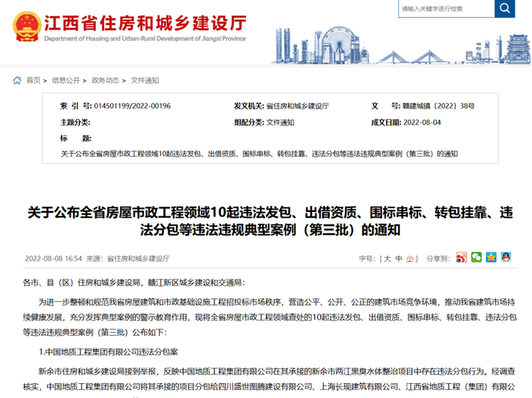Image resolution: width=532 pixels, height=398 pixels.
Task: Click the index number 014501199/2022-00196
Action: (132, 106)
